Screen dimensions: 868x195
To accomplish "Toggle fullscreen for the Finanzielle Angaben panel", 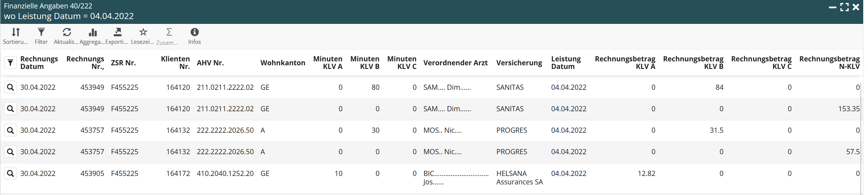I will coord(844,7).
